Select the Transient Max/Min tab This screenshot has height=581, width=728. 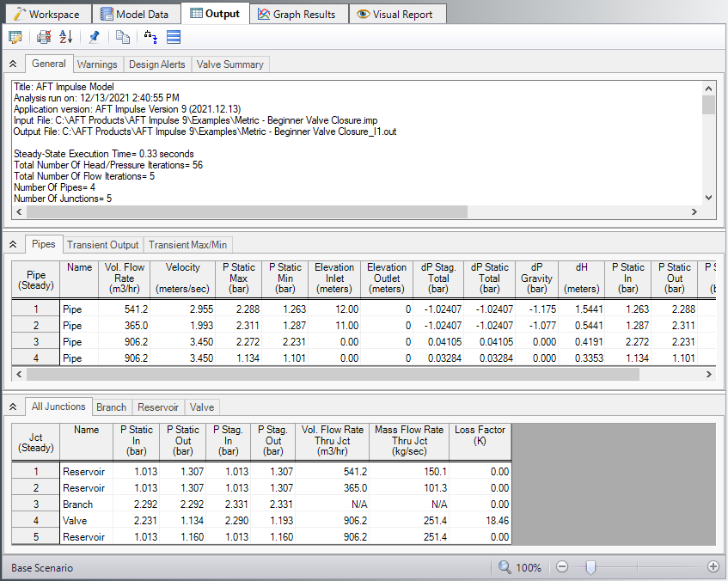(189, 245)
